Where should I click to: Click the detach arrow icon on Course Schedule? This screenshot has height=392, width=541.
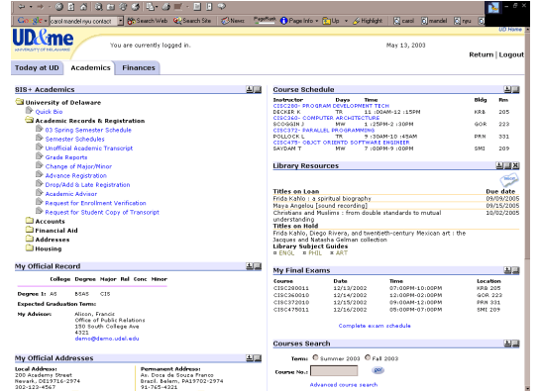pos(507,89)
